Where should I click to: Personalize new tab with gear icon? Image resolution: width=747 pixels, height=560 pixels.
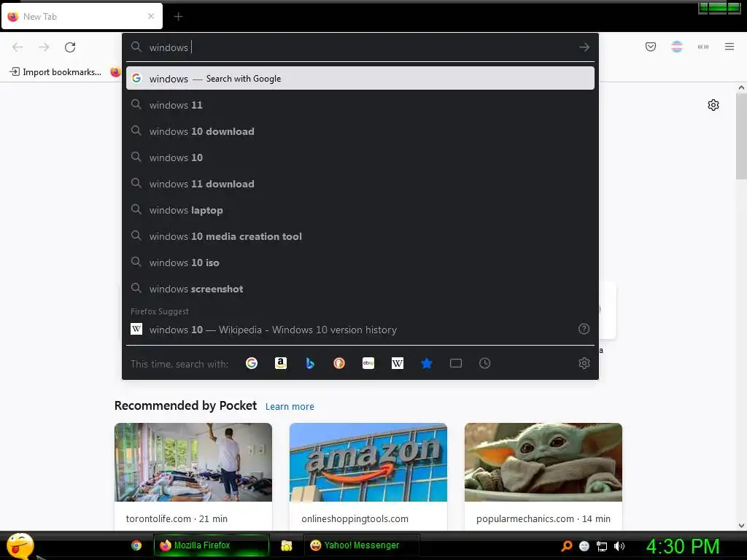[x=713, y=105]
